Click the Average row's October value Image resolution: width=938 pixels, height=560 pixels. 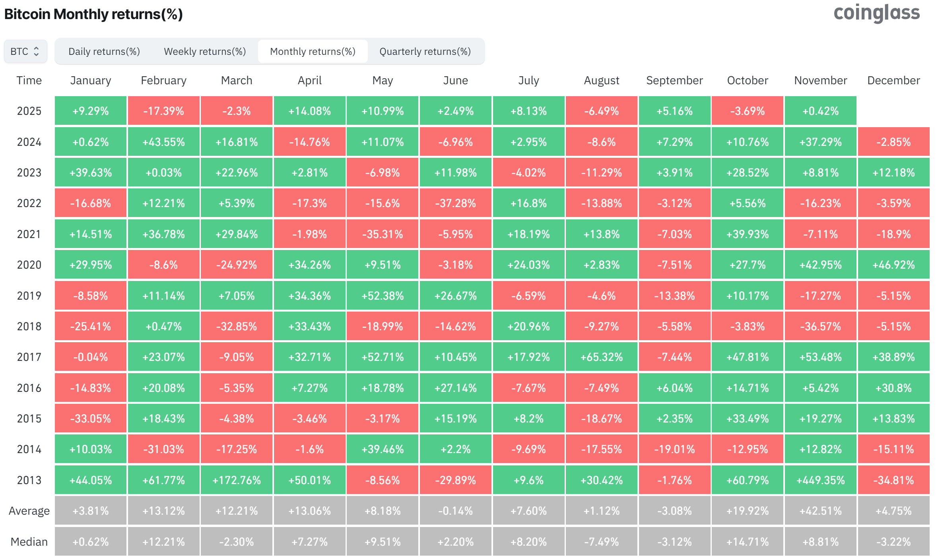(x=747, y=510)
